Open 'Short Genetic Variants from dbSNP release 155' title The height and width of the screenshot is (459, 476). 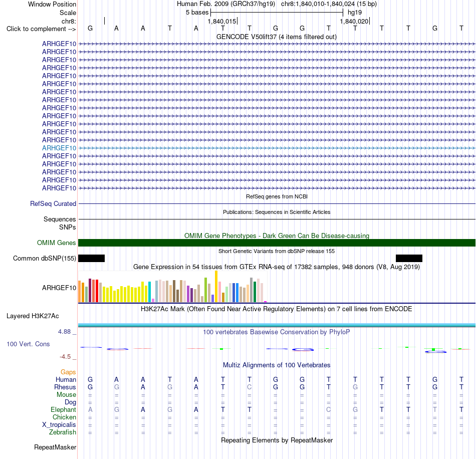pyautogui.click(x=277, y=251)
